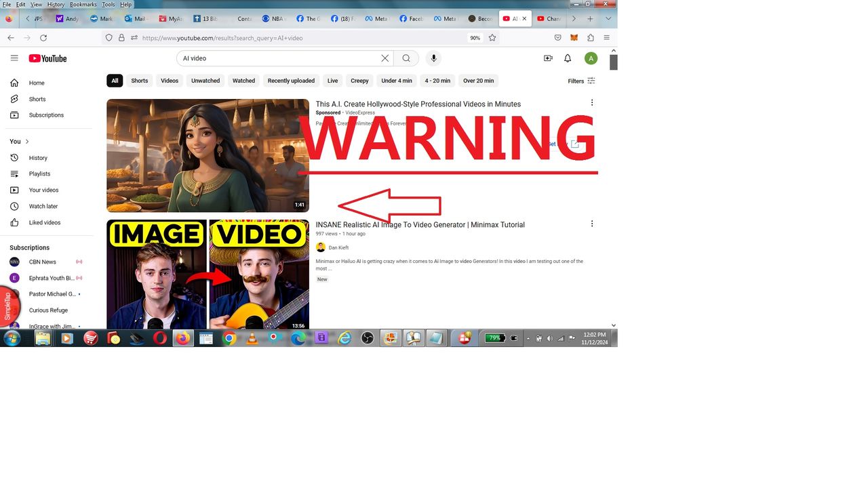Open the YouTube hamburger guide menu
868x488 pixels.
tap(14, 58)
